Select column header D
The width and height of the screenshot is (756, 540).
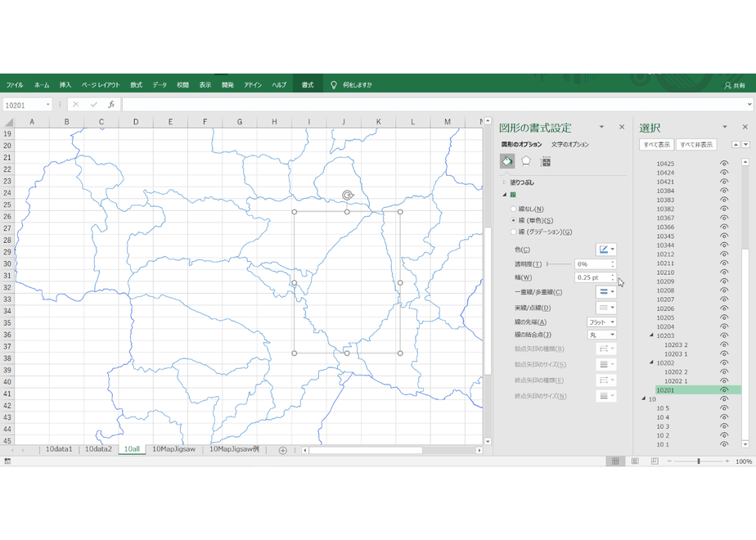pos(136,122)
